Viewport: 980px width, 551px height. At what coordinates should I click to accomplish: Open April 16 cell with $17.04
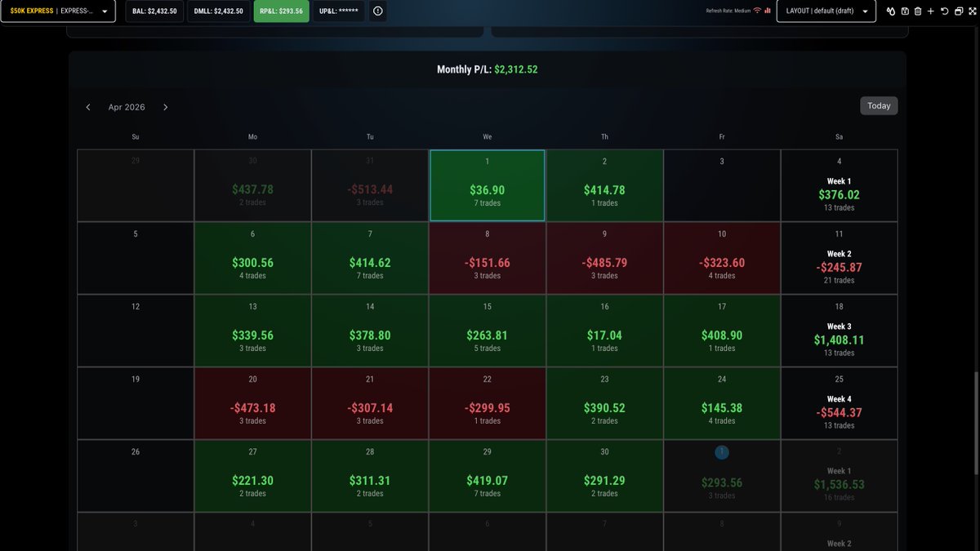click(x=604, y=331)
